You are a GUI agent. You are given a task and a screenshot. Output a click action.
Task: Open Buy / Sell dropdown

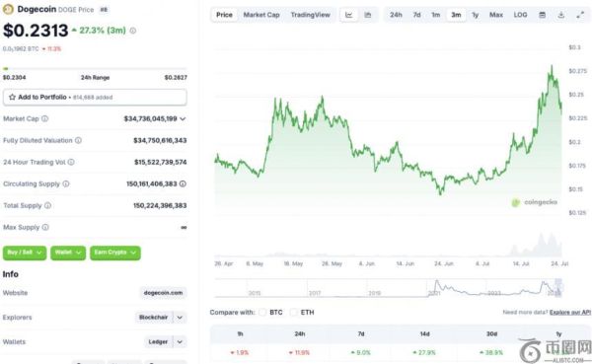coord(25,253)
